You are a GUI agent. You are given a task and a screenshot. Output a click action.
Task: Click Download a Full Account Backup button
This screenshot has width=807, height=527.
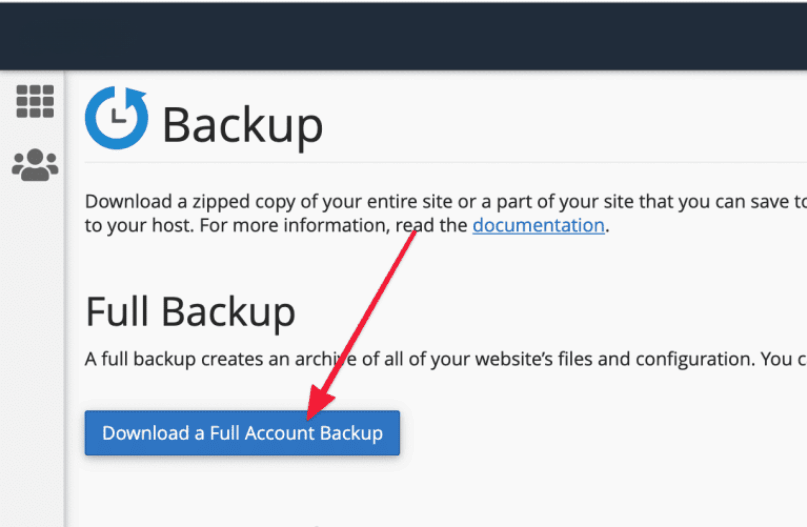point(242,433)
